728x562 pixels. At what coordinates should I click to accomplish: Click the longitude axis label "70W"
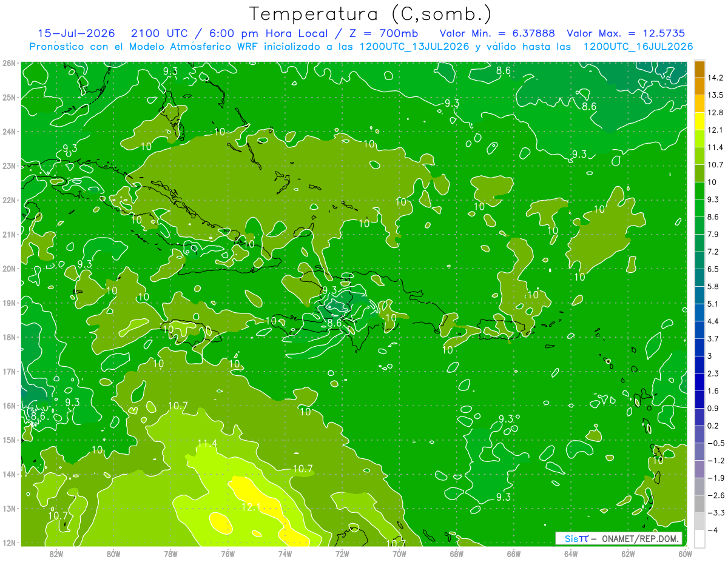(x=399, y=554)
